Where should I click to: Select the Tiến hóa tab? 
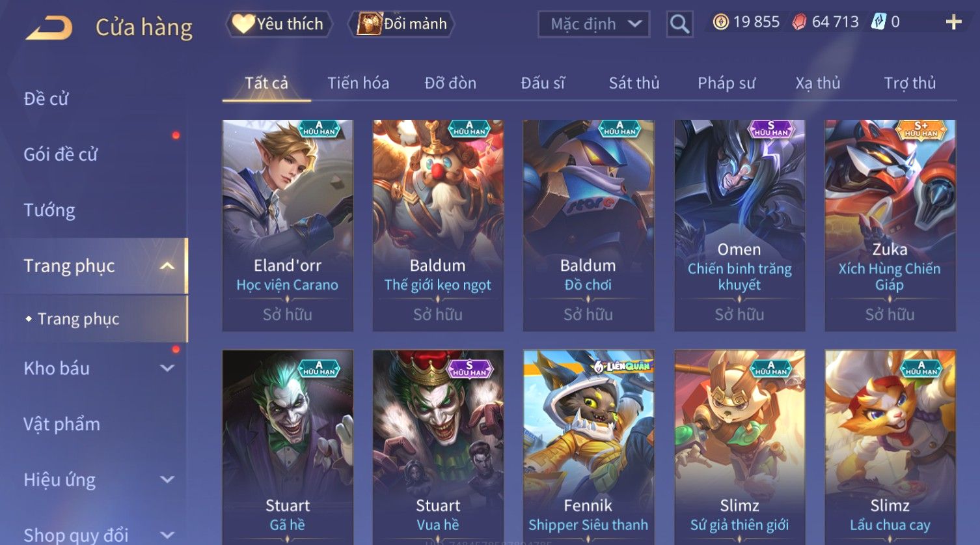tap(358, 83)
